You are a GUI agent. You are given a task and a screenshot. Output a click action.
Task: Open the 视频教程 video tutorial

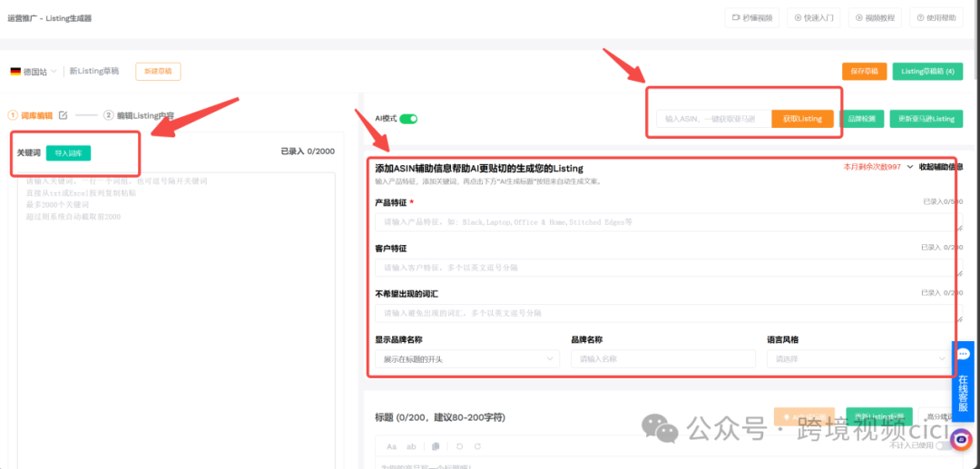(875, 17)
